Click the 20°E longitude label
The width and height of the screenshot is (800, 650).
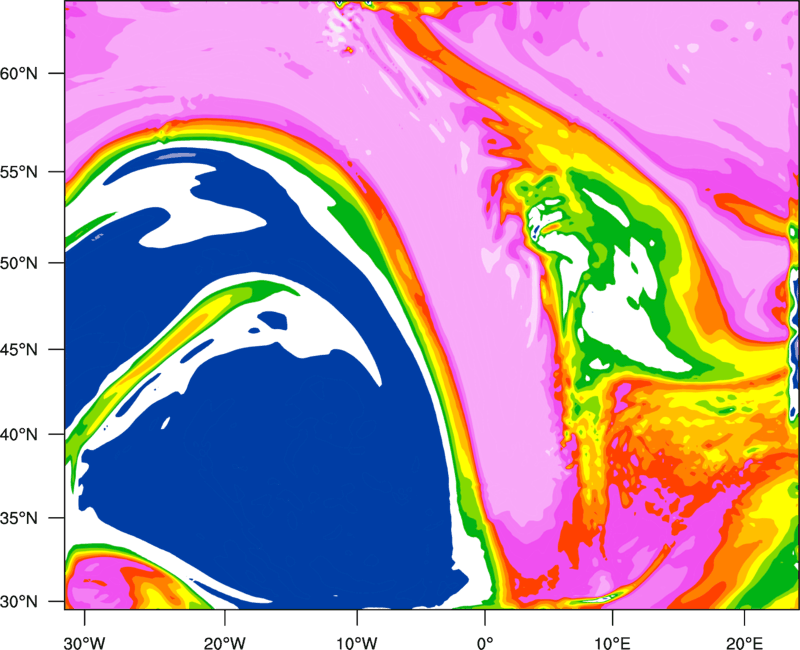point(744,643)
